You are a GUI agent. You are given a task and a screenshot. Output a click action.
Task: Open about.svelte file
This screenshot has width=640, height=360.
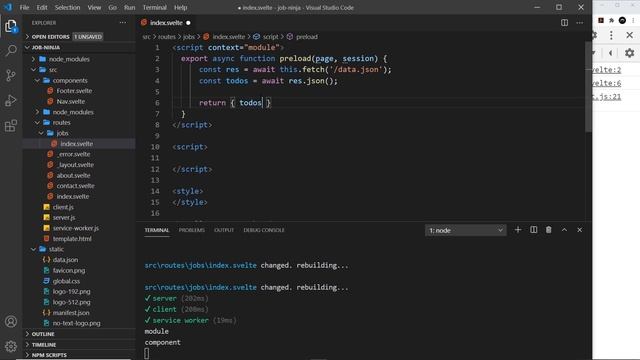pyautogui.click(x=80, y=176)
